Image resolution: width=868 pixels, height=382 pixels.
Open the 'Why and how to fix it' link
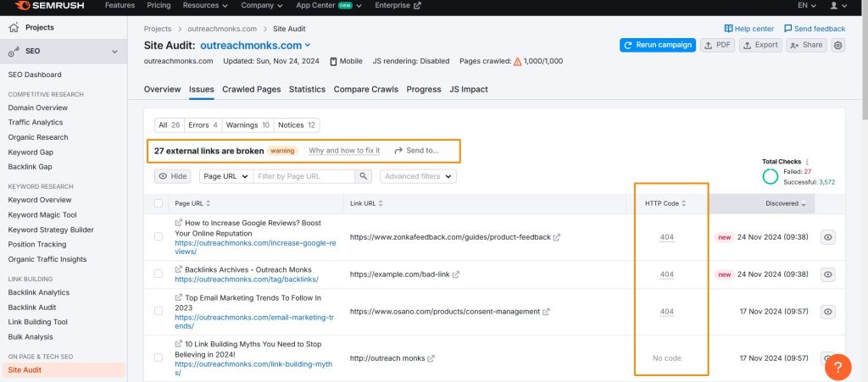coord(344,151)
